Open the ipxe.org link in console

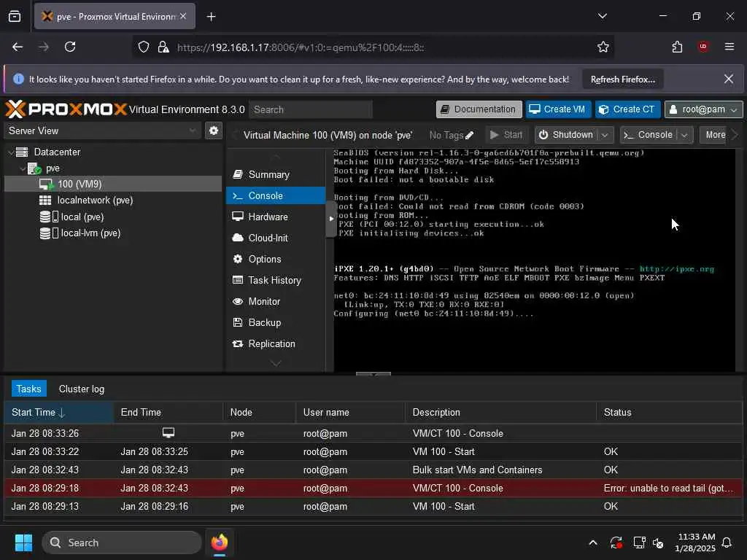point(676,269)
